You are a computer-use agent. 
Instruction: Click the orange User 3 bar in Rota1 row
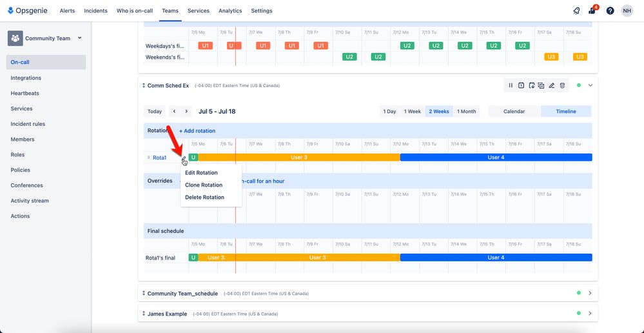(x=299, y=157)
